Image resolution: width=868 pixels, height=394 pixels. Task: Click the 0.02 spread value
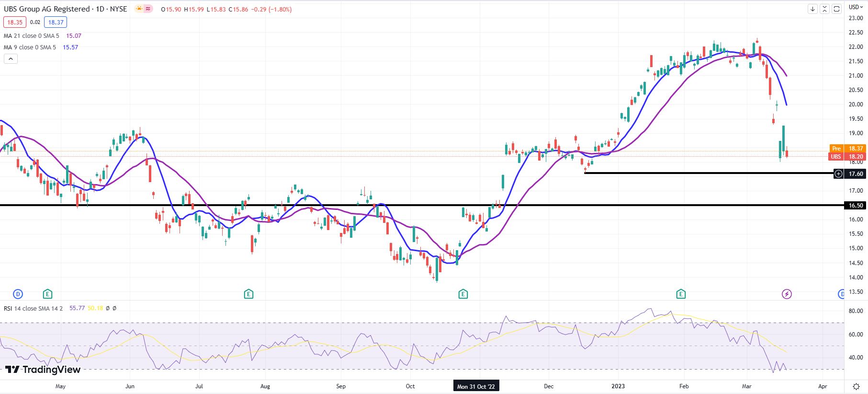35,22
